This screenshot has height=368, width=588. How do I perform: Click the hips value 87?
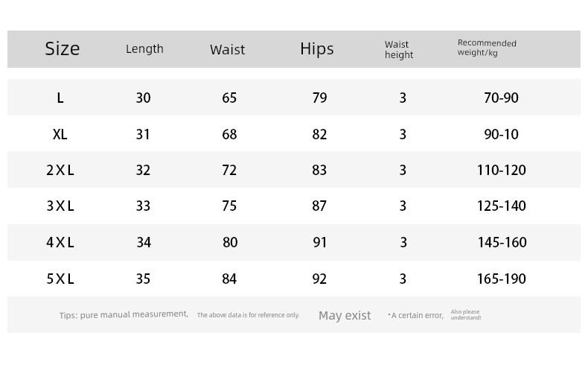pos(319,206)
